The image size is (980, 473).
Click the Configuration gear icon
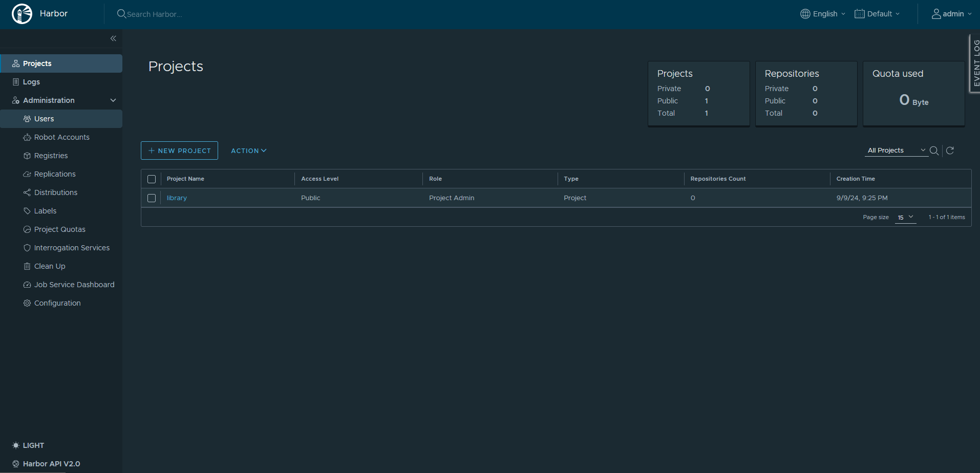tap(27, 303)
